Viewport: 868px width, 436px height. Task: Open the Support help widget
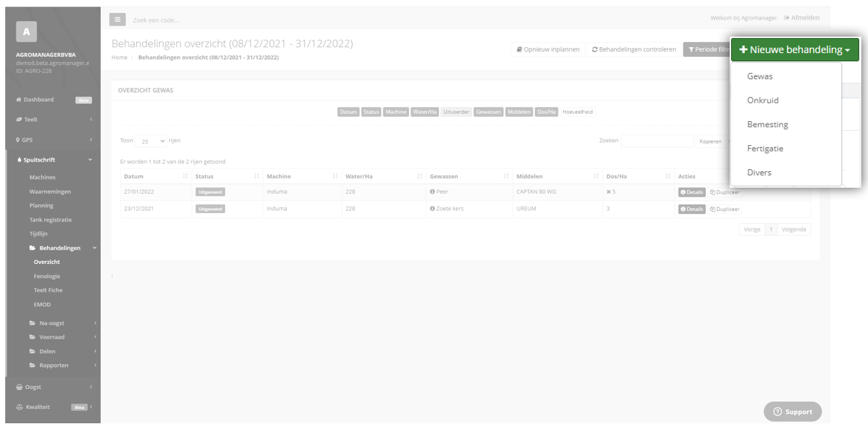[792, 411]
